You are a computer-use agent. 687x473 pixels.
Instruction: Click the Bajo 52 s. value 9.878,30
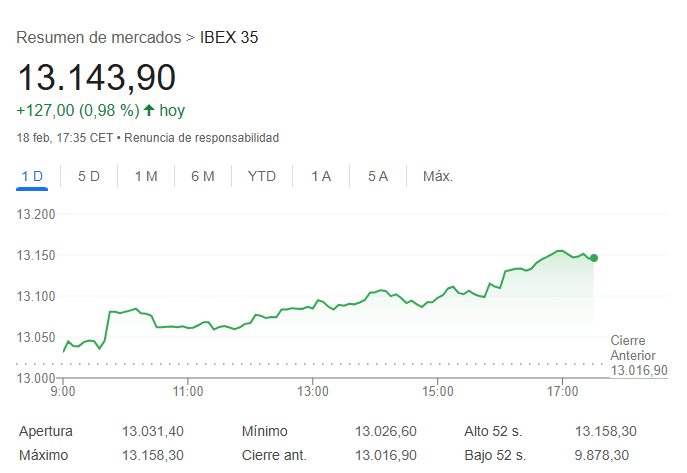pos(605,455)
